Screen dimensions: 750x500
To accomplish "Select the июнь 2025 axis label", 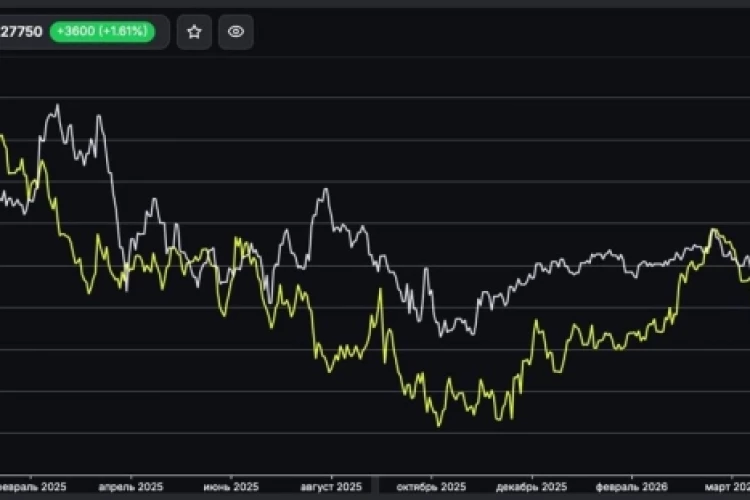I will 231,487.
